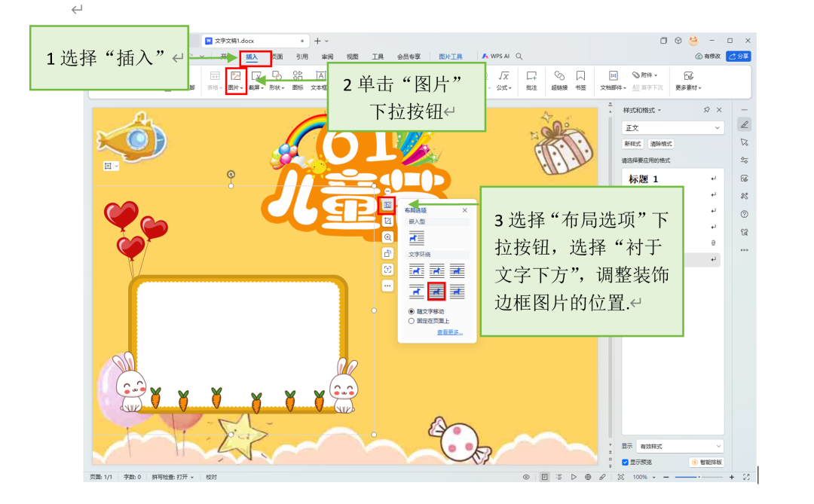
Task: Click the 分享 share button
Action: [738, 56]
